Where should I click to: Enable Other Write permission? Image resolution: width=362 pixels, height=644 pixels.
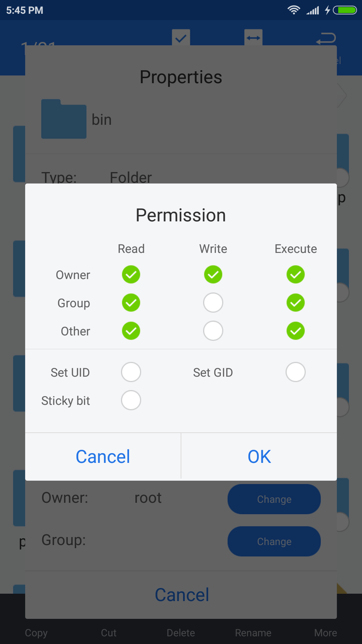pos(213,331)
